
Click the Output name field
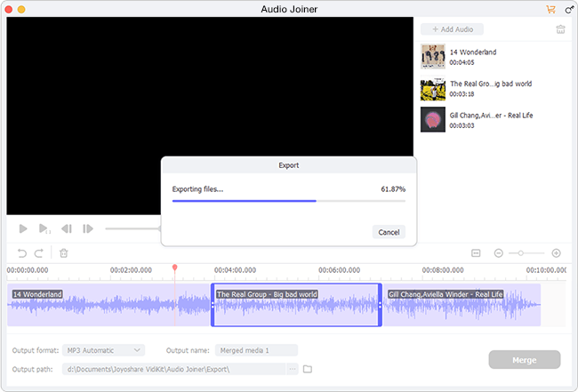[x=256, y=350]
